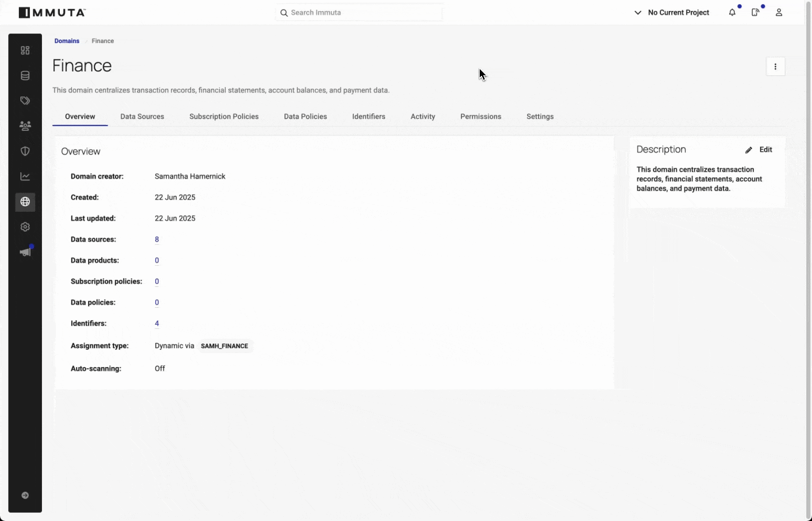Open the dashboard grid icon in sidebar
812x521 pixels.
[25, 50]
